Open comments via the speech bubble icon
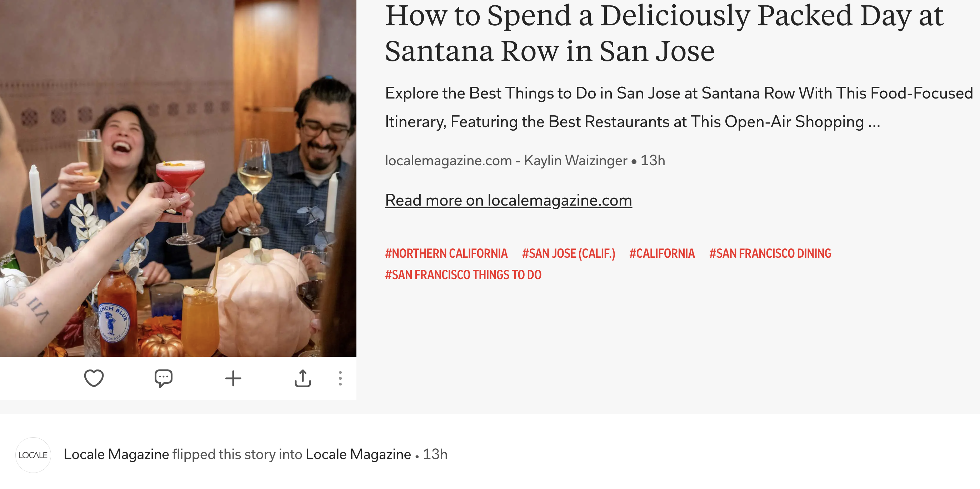Image resolution: width=980 pixels, height=489 pixels. [x=164, y=378]
